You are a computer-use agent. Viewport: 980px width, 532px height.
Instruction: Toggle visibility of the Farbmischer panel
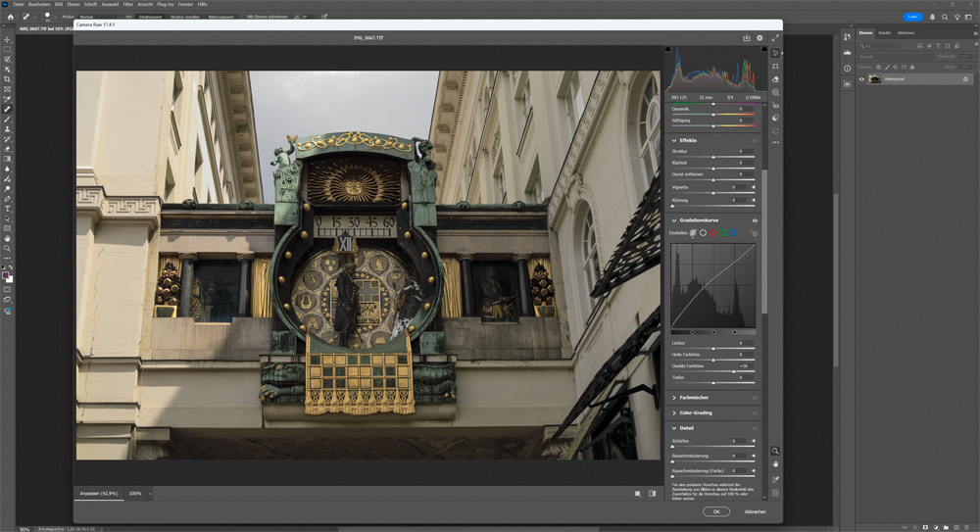click(x=755, y=398)
